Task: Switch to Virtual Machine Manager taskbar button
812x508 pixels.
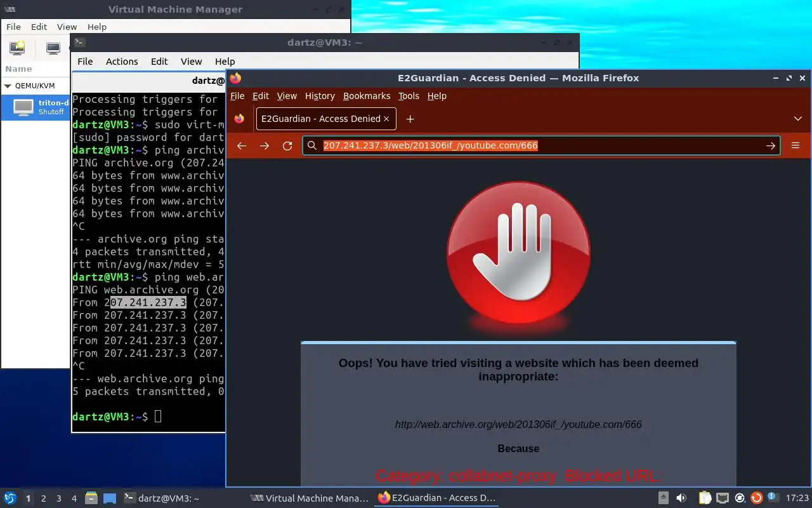Action: pos(310,498)
